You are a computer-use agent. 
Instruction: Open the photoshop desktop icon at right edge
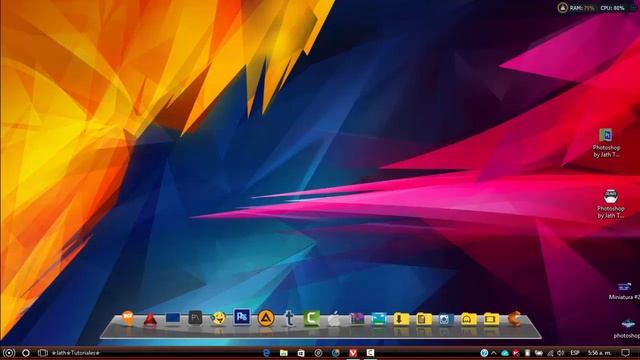pyautogui.click(x=627, y=329)
